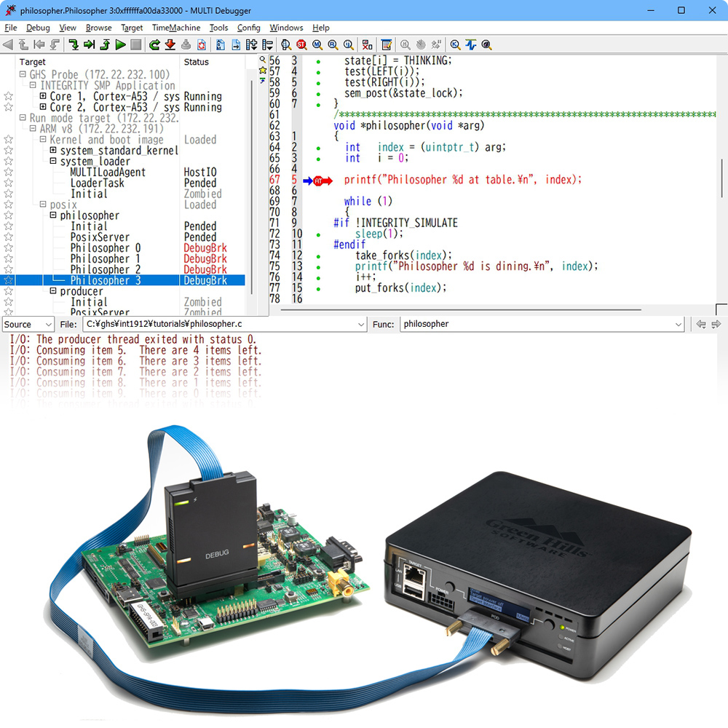Open the M memory view magnifier icon
Viewport: 728px width, 728px height.
[317, 44]
